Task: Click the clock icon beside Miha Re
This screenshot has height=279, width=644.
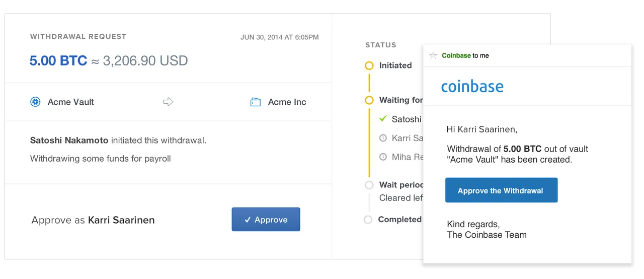Action: tap(383, 157)
